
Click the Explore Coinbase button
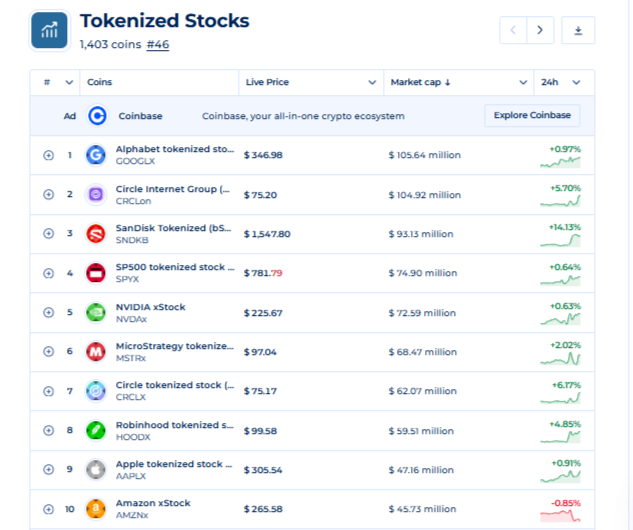[x=532, y=115]
